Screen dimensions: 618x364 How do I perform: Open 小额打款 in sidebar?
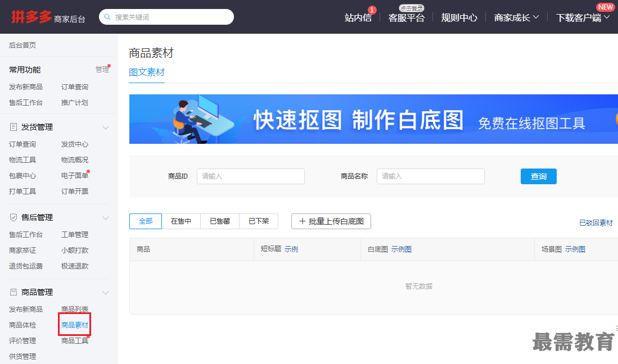pos(74,251)
